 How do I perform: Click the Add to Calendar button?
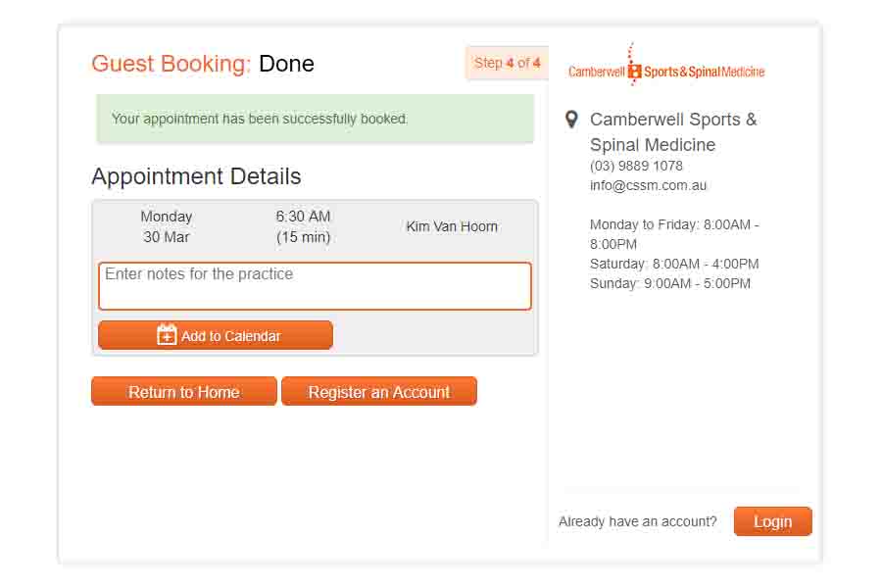click(216, 335)
